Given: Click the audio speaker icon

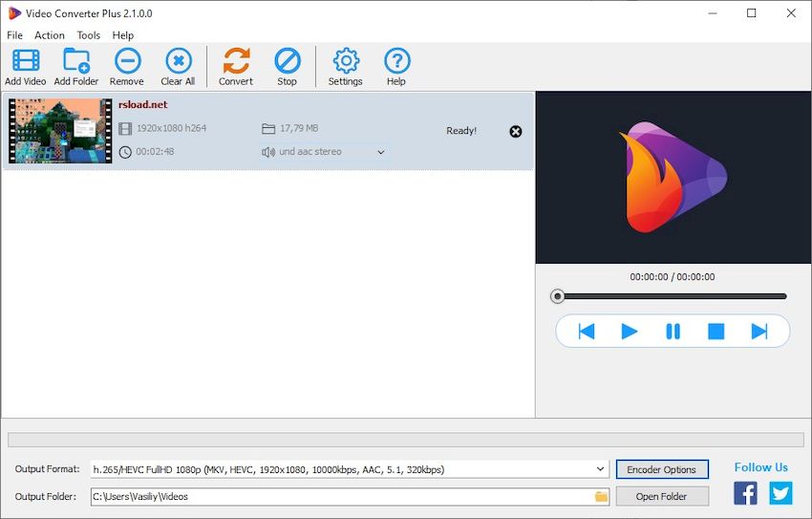Looking at the screenshot, I should [268, 152].
